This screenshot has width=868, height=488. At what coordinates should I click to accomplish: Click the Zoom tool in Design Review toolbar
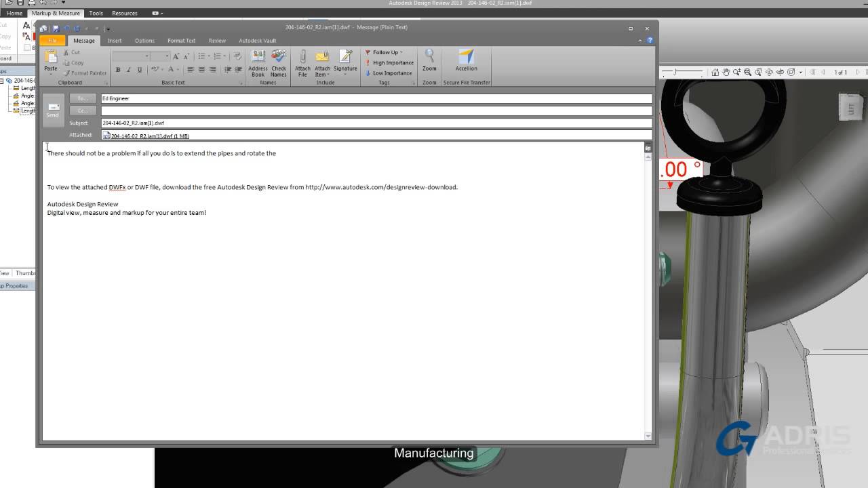[x=736, y=72]
